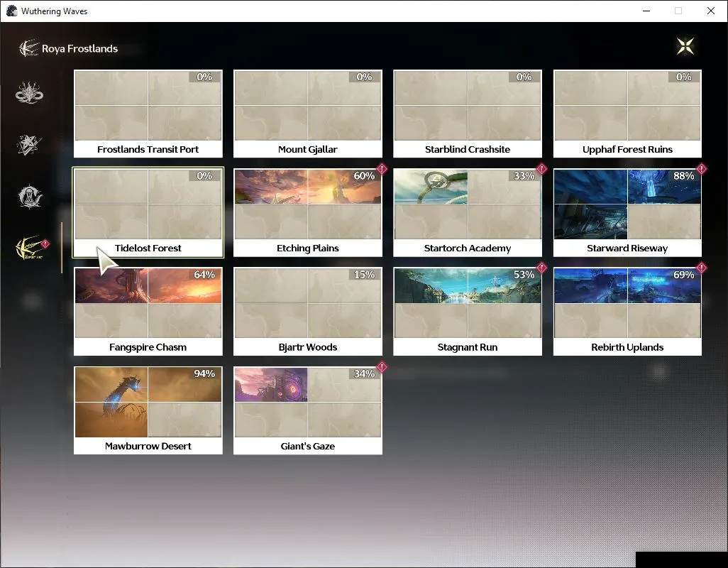Open the Tidelost Forest card
Image resolution: width=728 pixels, height=568 pixels.
pyautogui.click(x=148, y=212)
